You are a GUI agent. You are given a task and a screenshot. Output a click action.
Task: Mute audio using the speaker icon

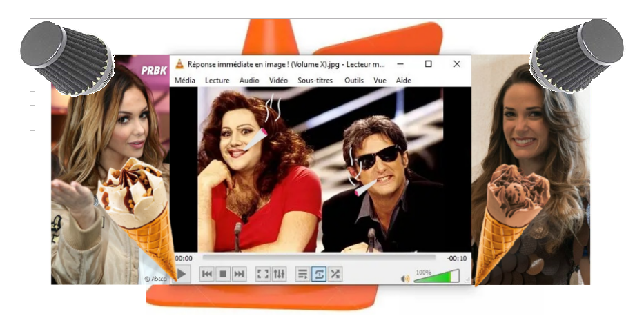click(405, 278)
